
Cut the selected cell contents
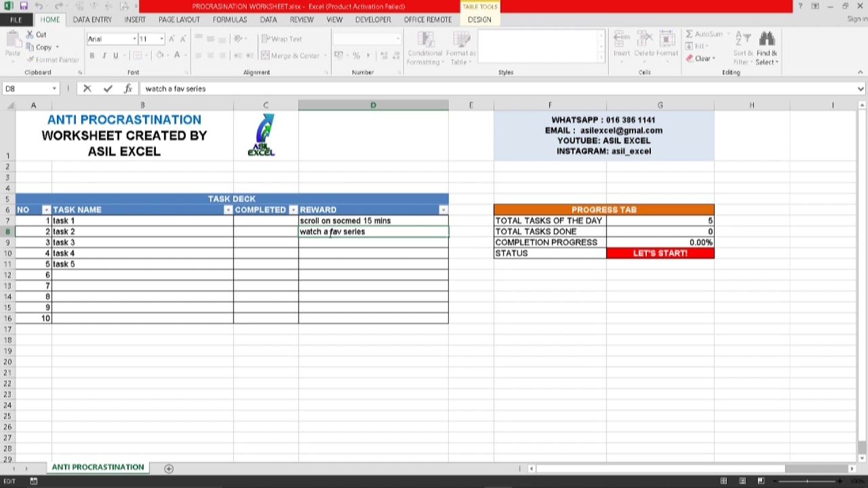(37, 35)
